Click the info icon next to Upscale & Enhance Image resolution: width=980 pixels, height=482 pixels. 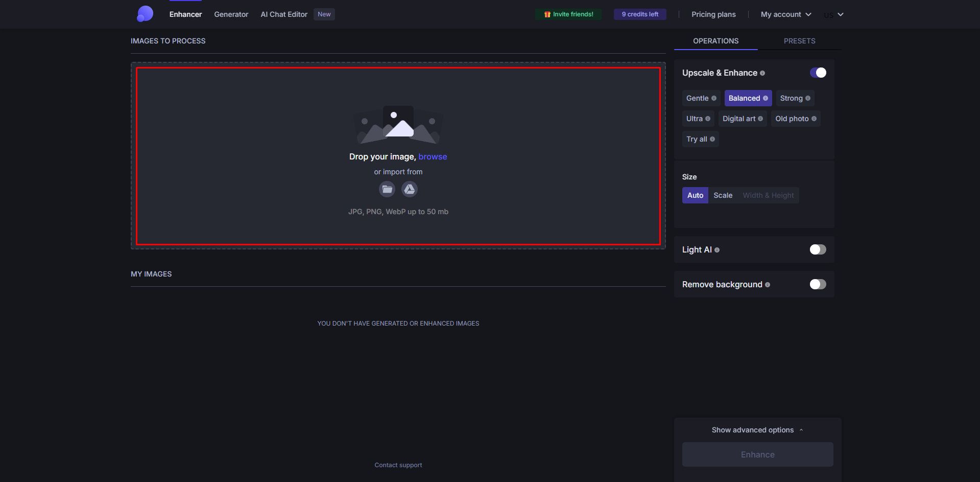point(763,73)
